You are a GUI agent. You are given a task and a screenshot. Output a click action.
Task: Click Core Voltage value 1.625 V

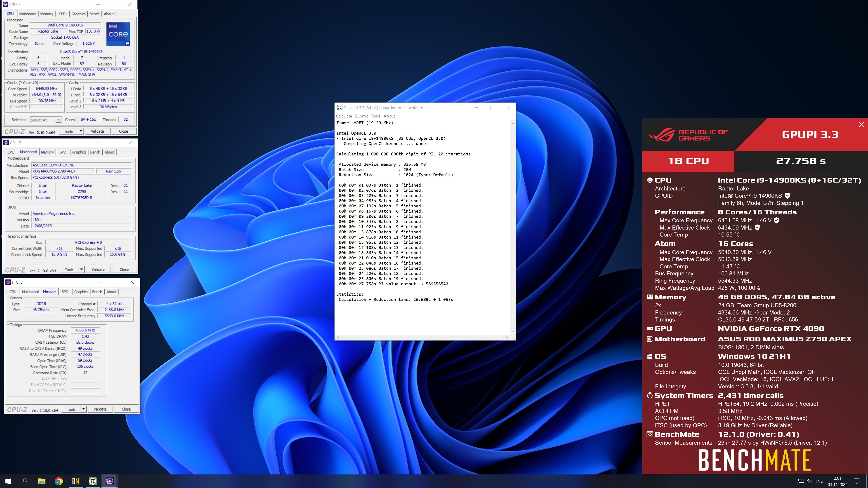point(88,43)
